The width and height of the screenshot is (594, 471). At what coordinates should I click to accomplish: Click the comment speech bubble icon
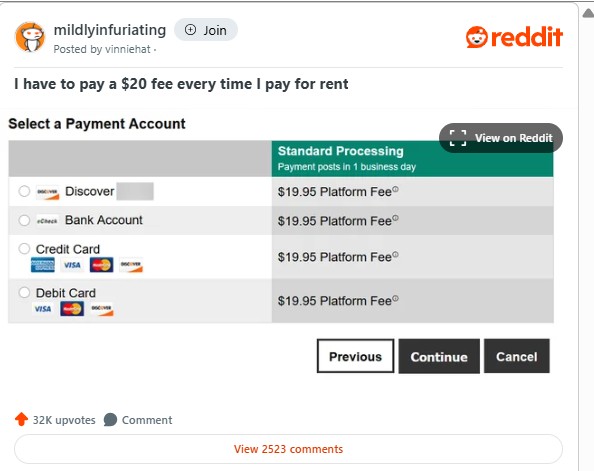[x=110, y=419]
